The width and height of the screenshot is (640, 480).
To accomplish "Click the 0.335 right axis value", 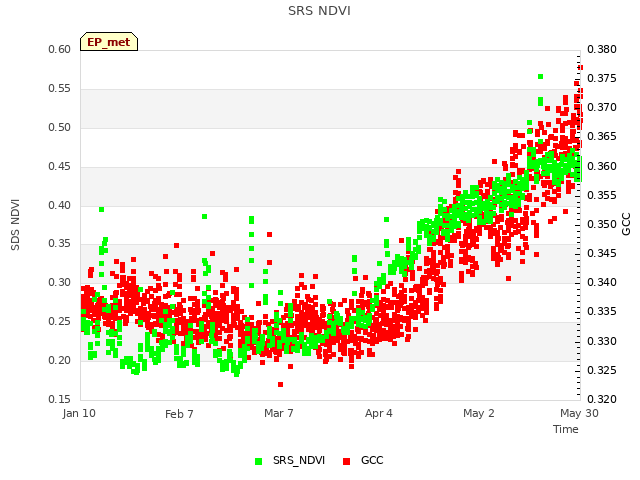I will pos(602,311).
